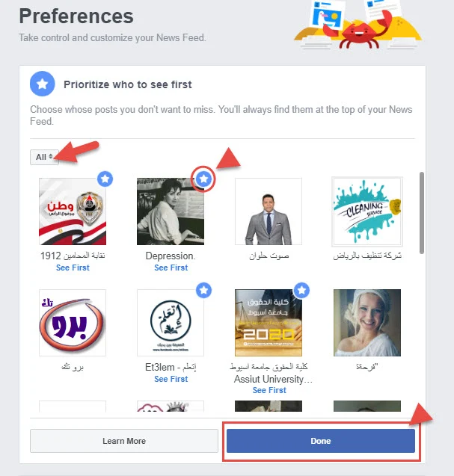
Task: Click the large blue star header icon
Action: click(x=42, y=84)
